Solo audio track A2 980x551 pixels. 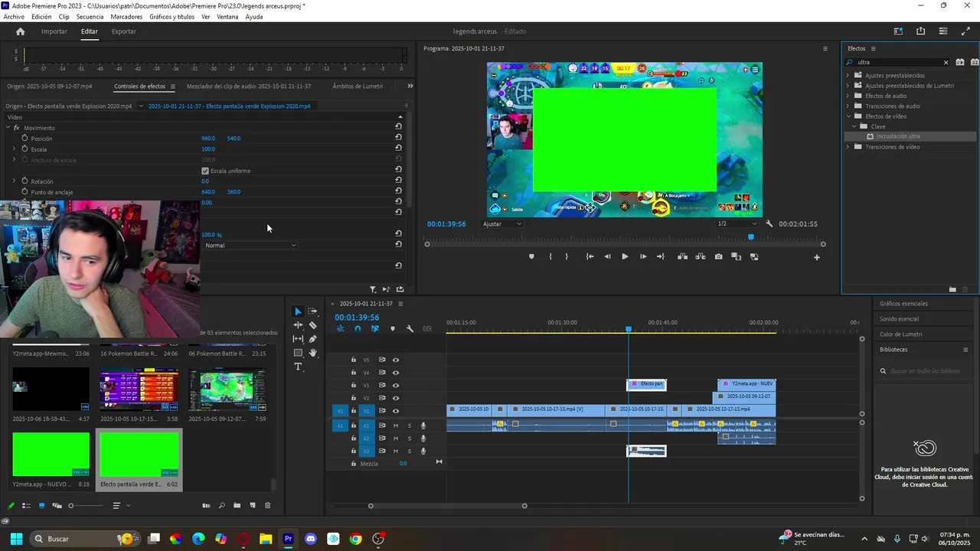pos(410,439)
